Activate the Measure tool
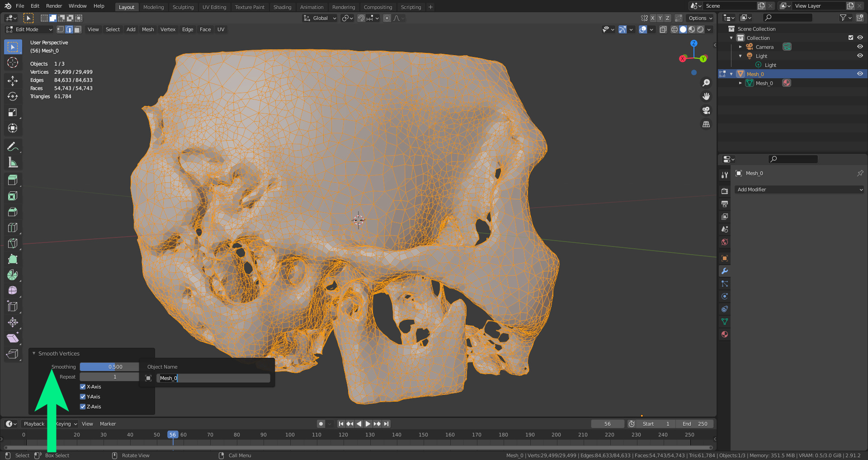The height and width of the screenshot is (460, 868). pos(13,162)
